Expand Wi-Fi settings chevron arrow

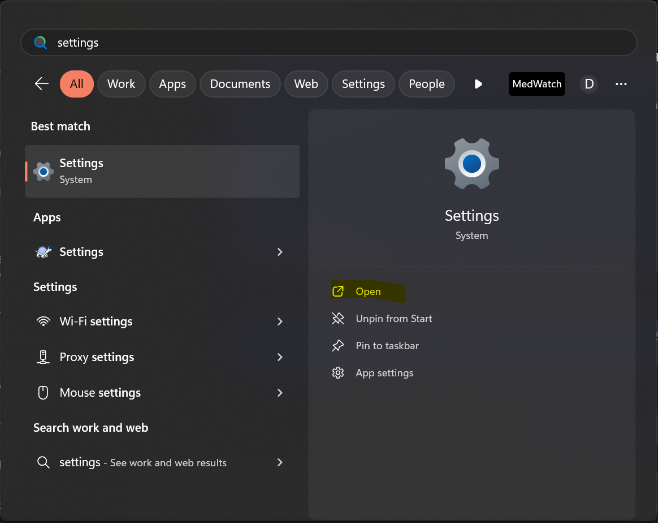click(280, 322)
